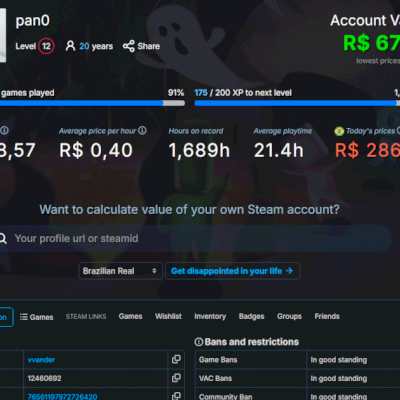Click the person icon next to 20 years
This screenshot has width=400, height=400.
pyautogui.click(x=70, y=46)
